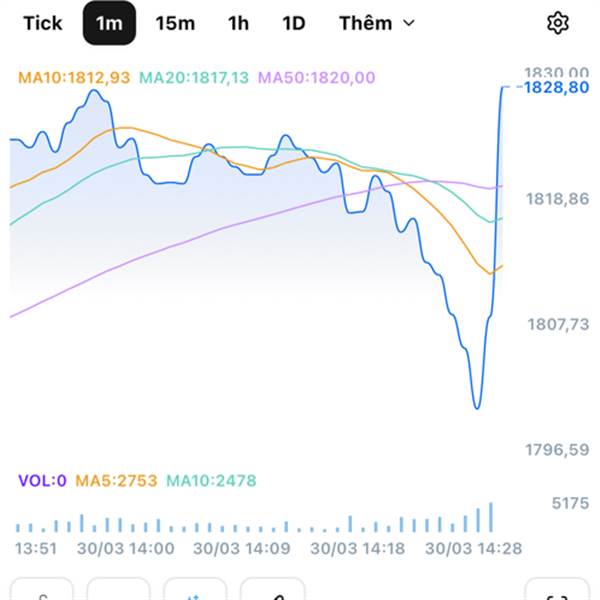Click the tallest volume bar at far right
This screenshot has height=600, width=600.
491,517
